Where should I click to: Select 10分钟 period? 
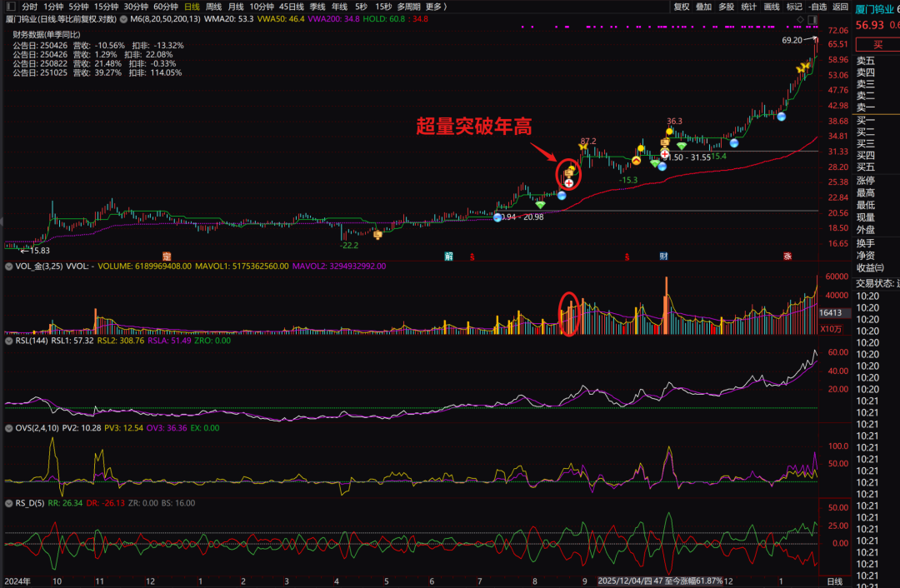pos(262,7)
